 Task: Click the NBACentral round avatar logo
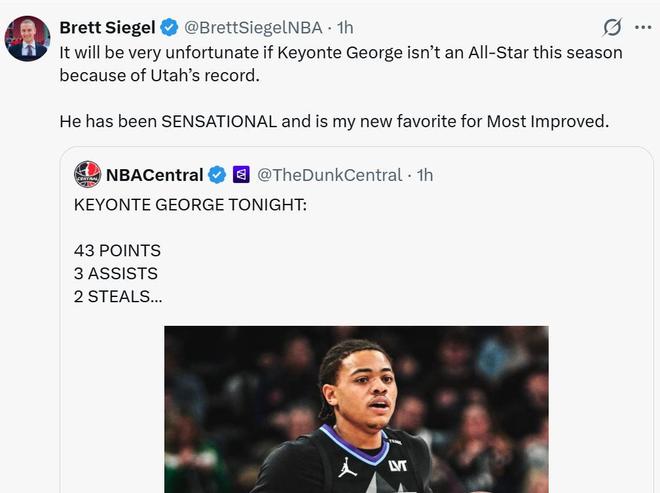88,175
